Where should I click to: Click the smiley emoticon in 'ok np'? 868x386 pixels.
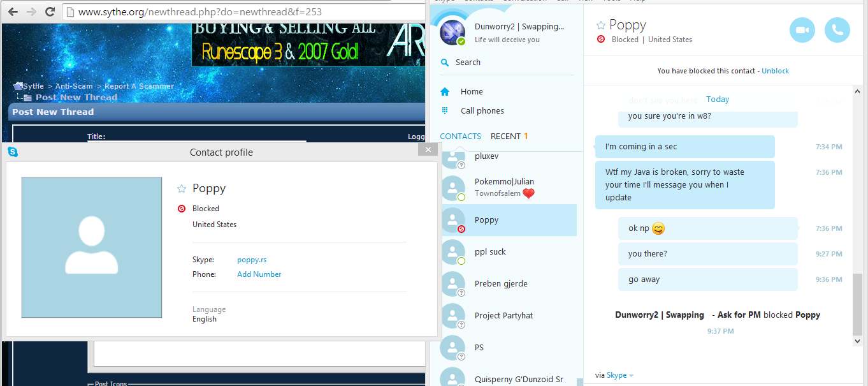[658, 228]
